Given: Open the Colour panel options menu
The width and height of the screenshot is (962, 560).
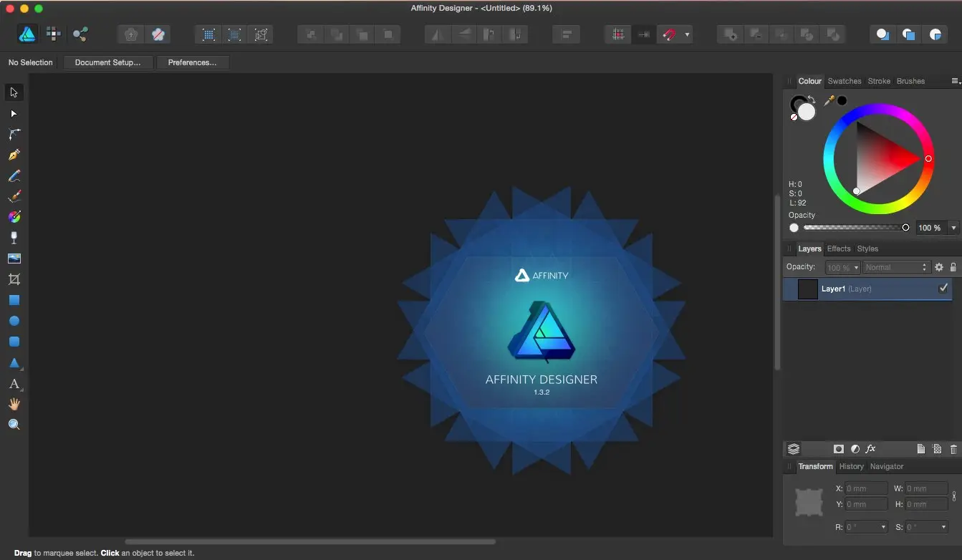Looking at the screenshot, I should click(x=956, y=81).
